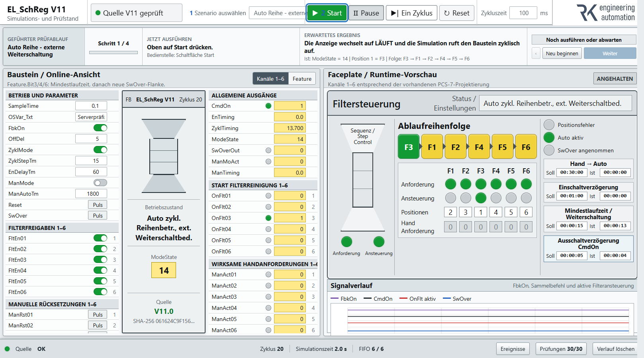The width and height of the screenshot is (644, 358).
Task: Click the F4 sequence block
Action: (x=479, y=147)
